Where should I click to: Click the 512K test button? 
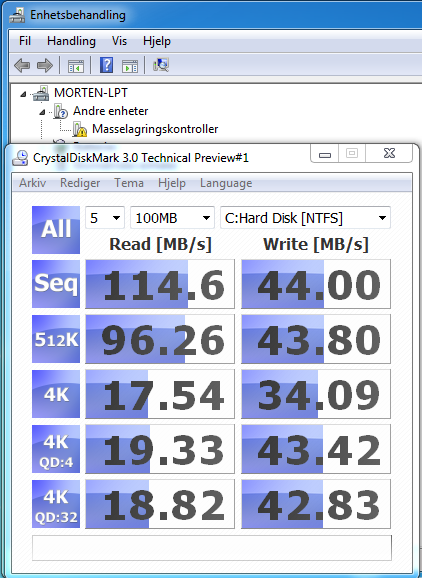[x=56, y=339]
